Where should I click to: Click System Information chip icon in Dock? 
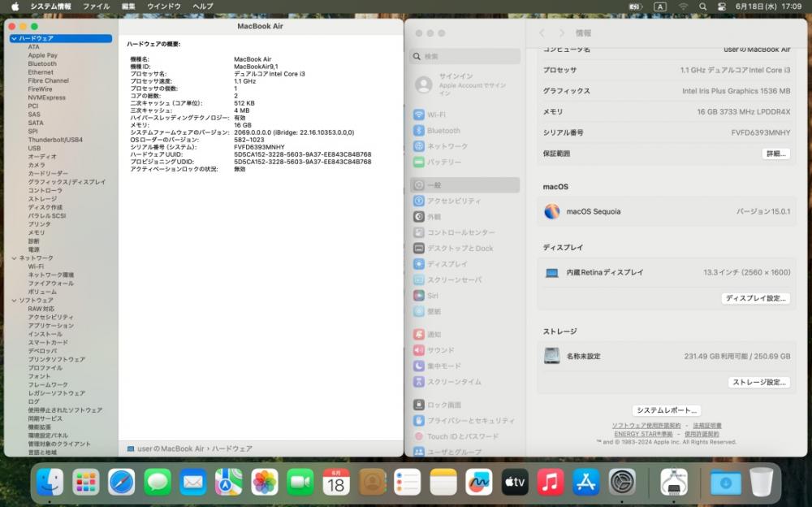pyautogui.click(x=674, y=482)
